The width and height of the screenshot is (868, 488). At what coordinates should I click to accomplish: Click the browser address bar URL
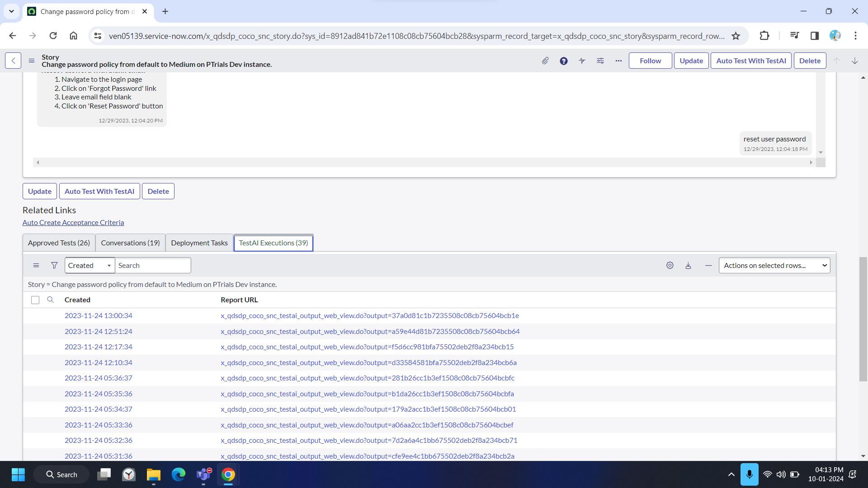(416, 36)
